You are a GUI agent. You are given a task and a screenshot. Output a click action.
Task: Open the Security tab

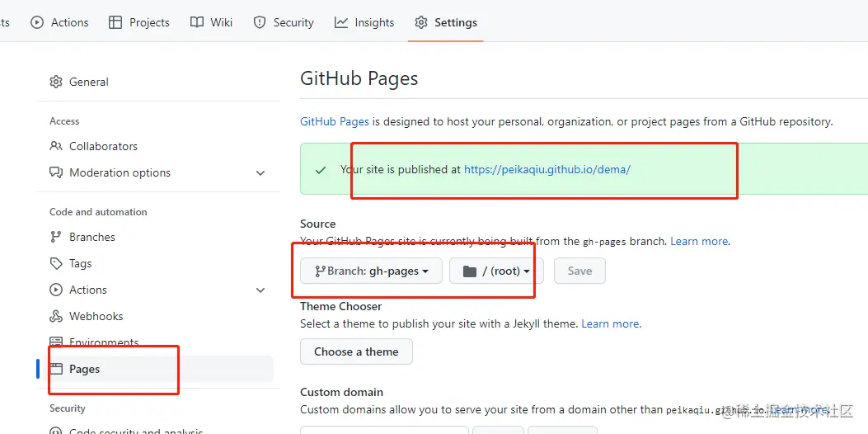click(x=284, y=23)
